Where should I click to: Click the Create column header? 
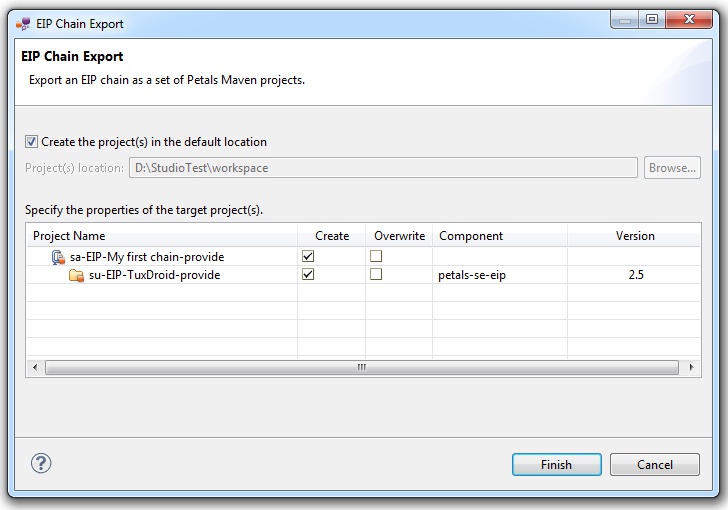pyautogui.click(x=332, y=236)
